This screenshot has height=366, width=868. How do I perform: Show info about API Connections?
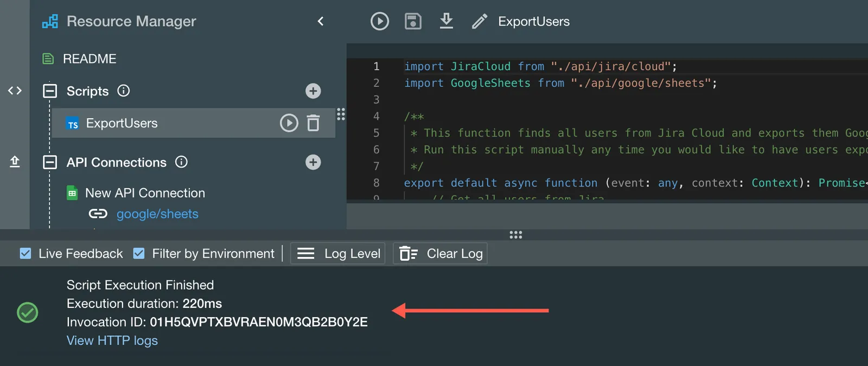coord(182,162)
